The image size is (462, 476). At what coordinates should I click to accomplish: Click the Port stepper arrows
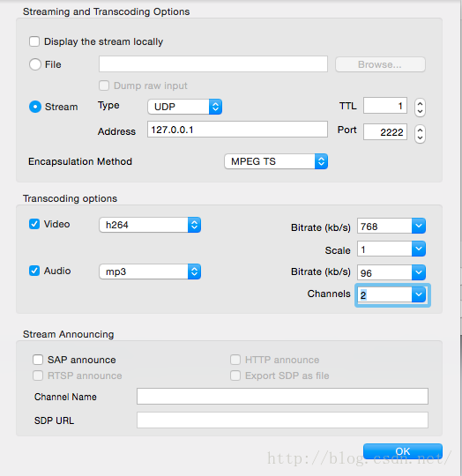[x=420, y=134]
